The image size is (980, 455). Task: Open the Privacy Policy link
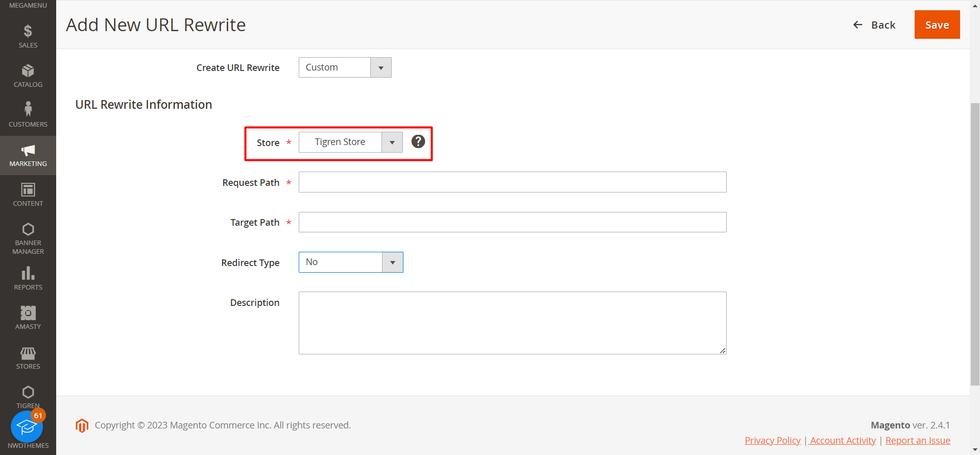[x=772, y=440]
